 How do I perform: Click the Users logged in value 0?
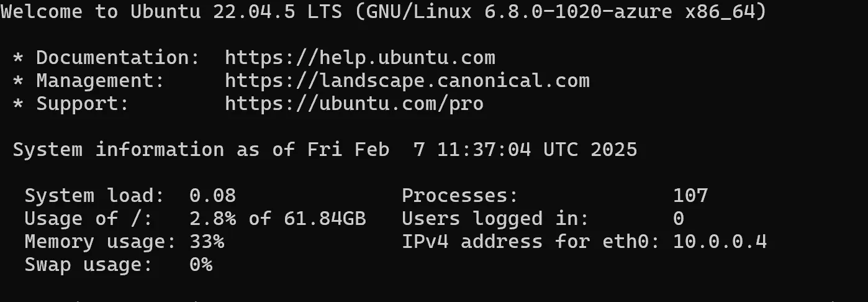coord(679,219)
